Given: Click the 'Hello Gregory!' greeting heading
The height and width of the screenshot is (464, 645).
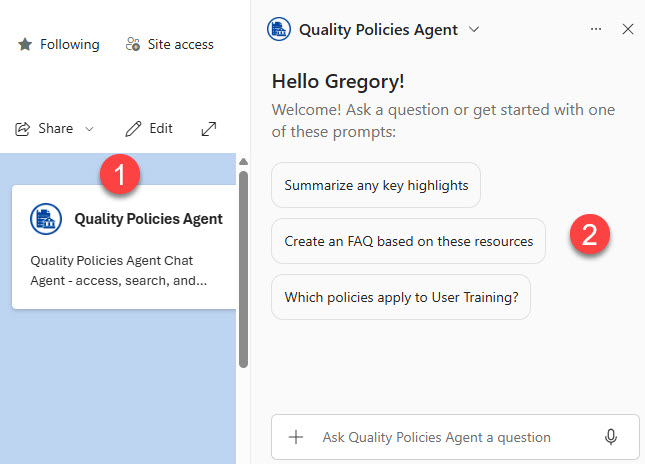Looking at the screenshot, I should click(x=338, y=81).
